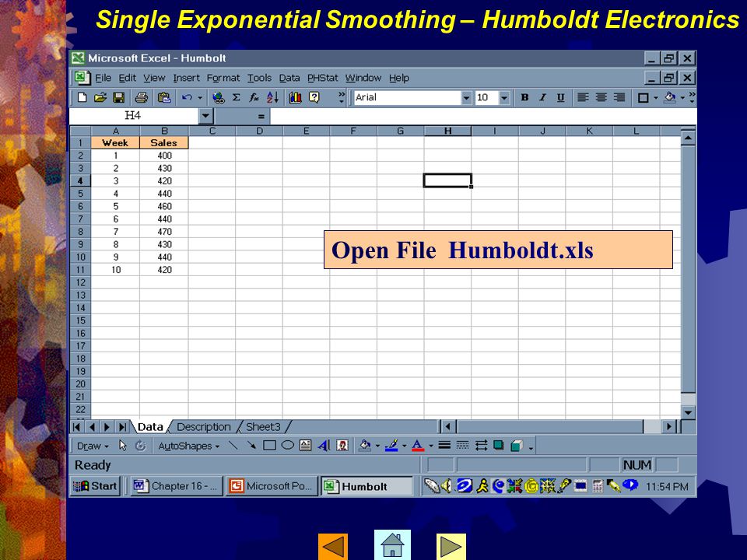Select the Arrow drawing tool
The image size is (747, 560).
click(251, 446)
